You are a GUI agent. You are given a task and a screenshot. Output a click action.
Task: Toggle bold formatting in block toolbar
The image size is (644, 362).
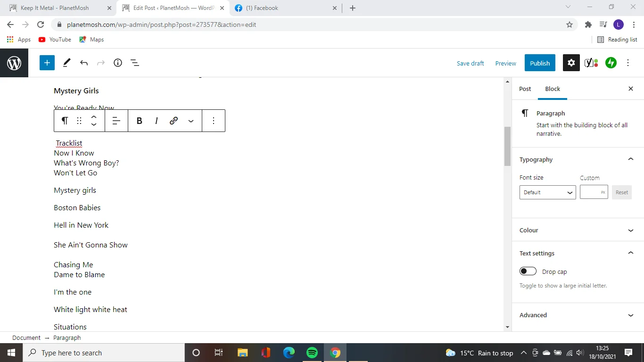coord(139,121)
